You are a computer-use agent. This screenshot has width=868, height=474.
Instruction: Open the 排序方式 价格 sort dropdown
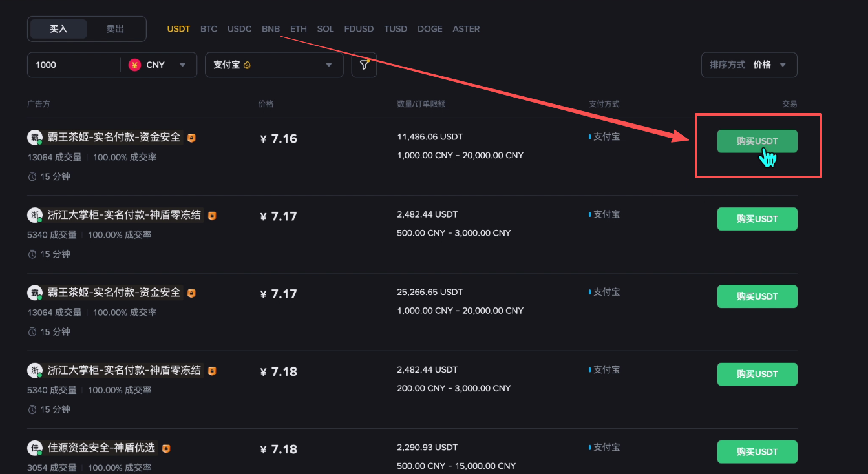coord(749,65)
